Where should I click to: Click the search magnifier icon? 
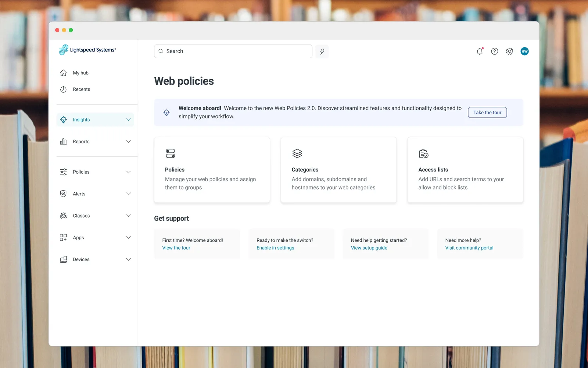coord(161,52)
